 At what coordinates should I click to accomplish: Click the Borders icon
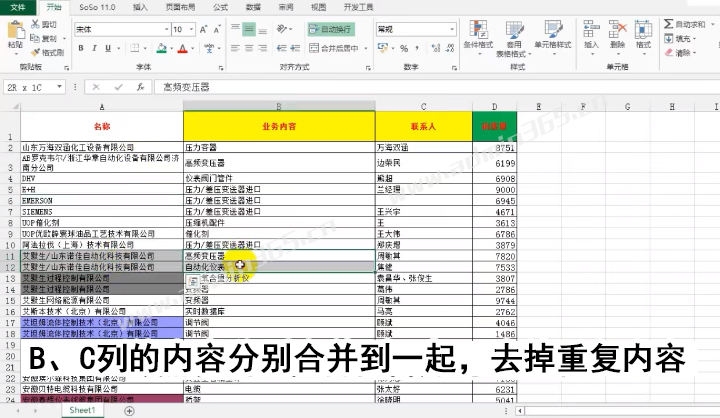135,48
